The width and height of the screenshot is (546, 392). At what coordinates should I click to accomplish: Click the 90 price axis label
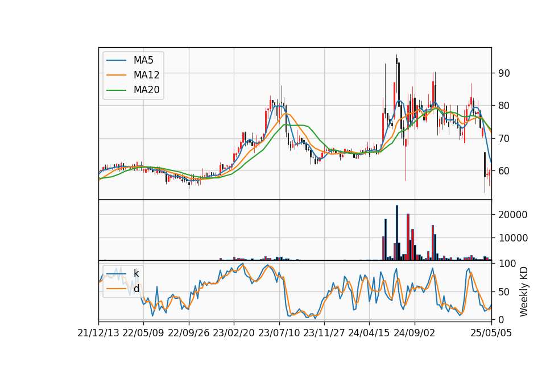click(504, 73)
